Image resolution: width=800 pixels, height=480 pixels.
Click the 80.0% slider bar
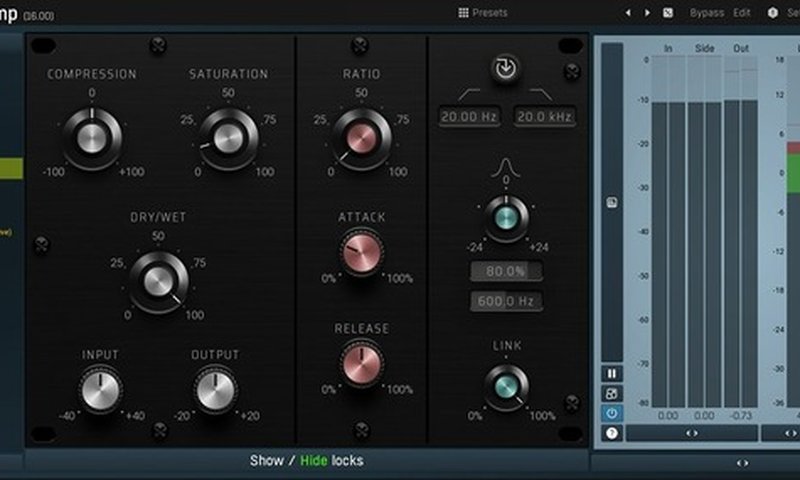coord(506,271)
